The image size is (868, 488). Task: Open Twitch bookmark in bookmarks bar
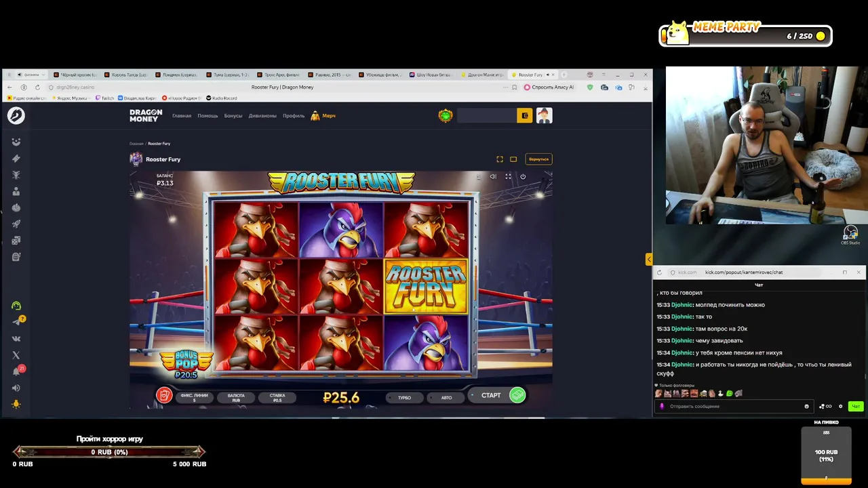pyautogui.click(x=104, y=98)
